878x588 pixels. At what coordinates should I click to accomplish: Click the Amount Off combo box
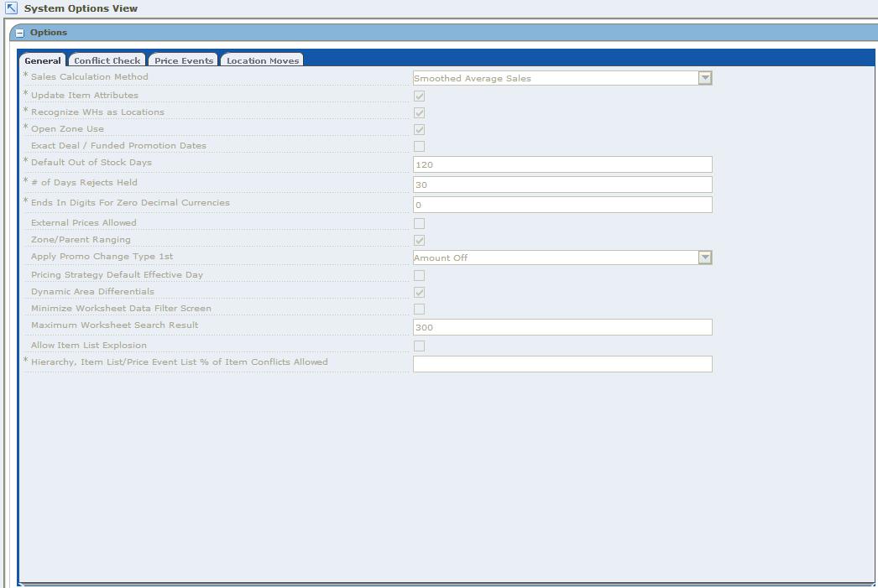[x=562, y=258]
